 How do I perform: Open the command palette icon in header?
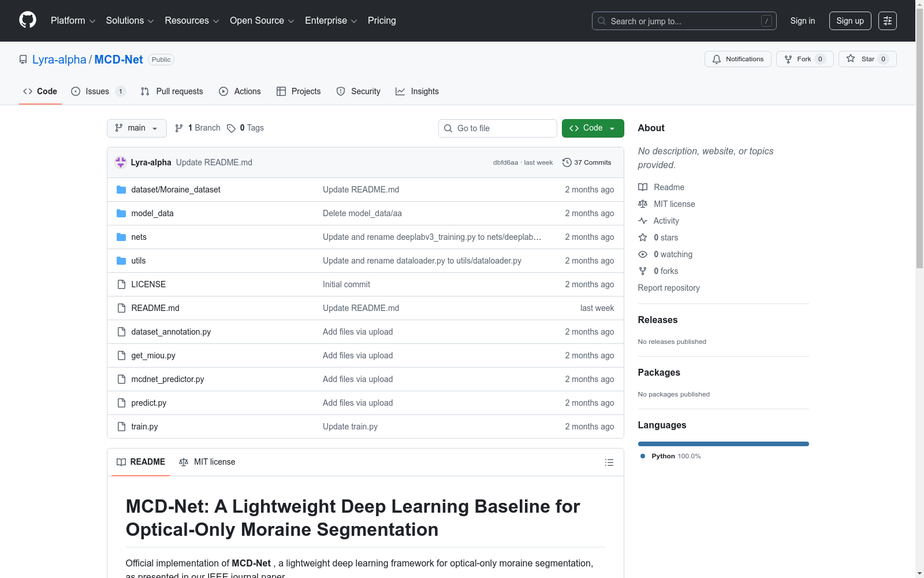click(x=887, y=21)
